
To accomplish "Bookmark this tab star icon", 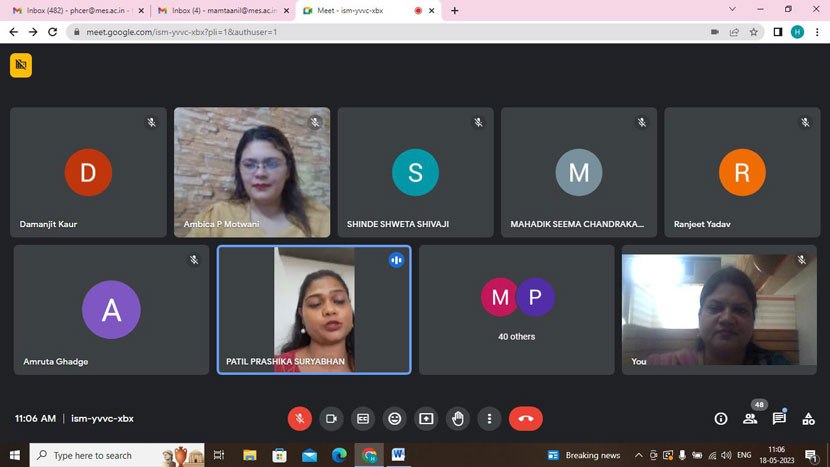I will click(754, 32).
